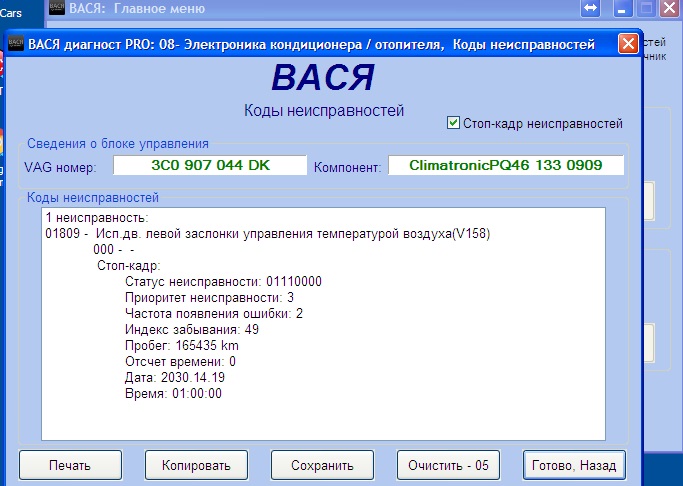Click the text Пробег: 165435 km

(182, 345)
